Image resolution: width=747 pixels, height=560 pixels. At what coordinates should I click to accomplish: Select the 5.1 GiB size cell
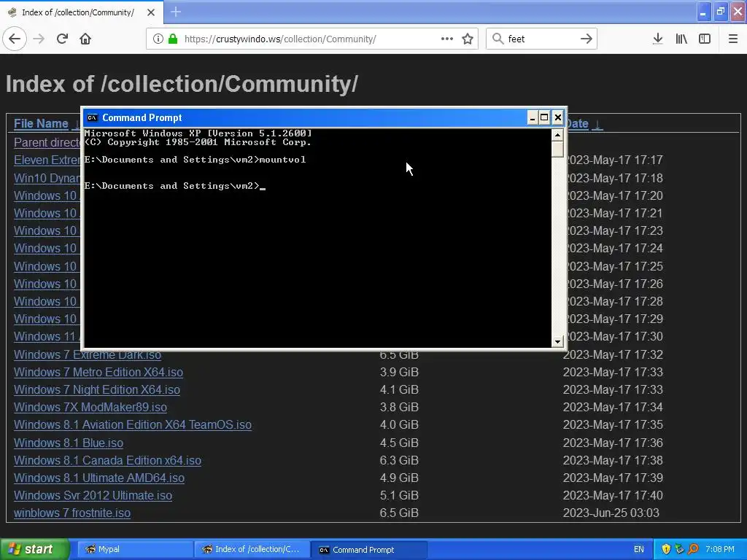pyautogui.click(x=399, y=495)
